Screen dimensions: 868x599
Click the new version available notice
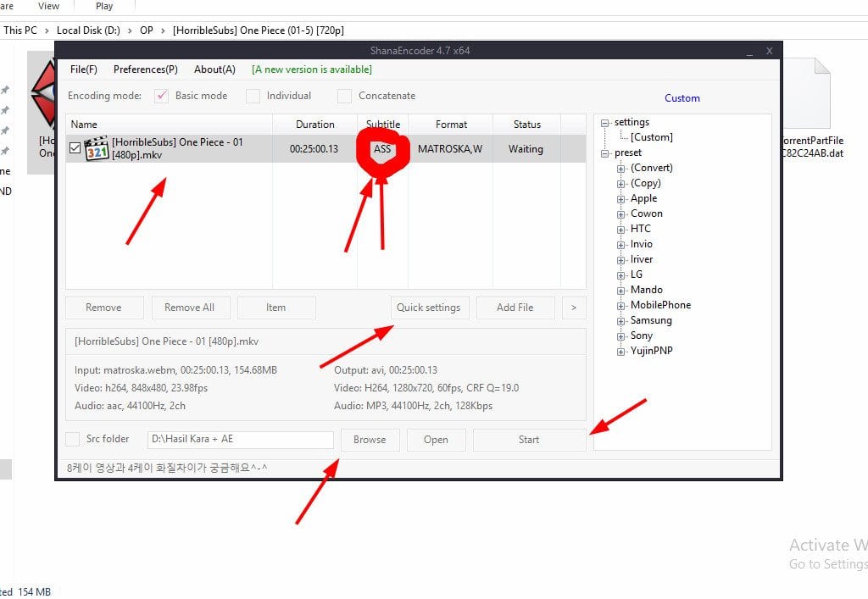point(312,69)
